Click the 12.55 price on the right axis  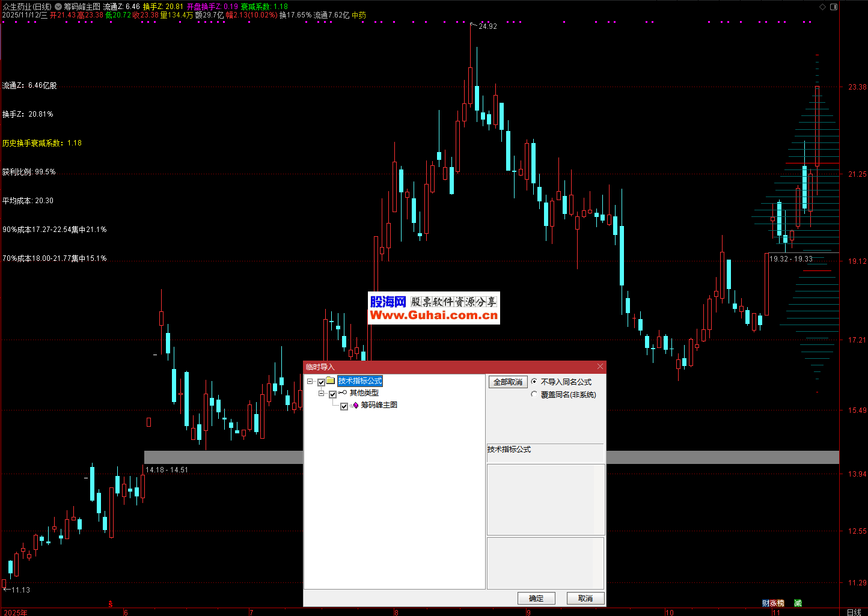pyautogui.click(x=857, y=531)
